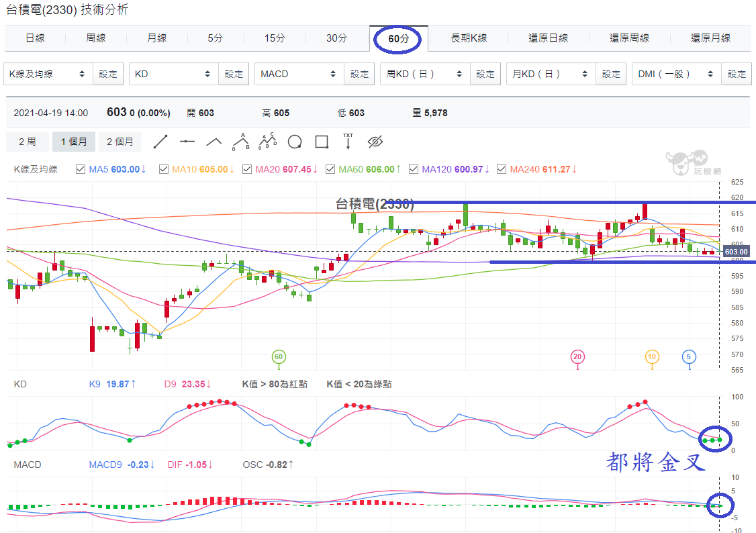Select the ABCD wave pattern tool
756x533 pixels.
coord(268,141)
